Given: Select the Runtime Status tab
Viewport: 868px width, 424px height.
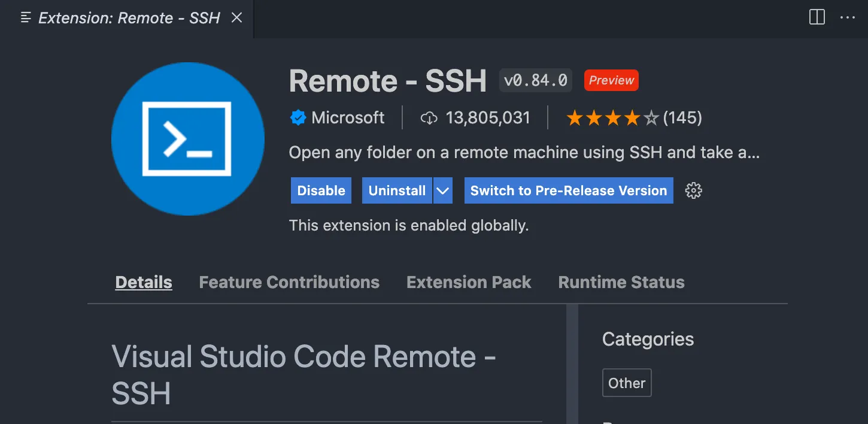Looking at the screenshot, I should [621, 282].
